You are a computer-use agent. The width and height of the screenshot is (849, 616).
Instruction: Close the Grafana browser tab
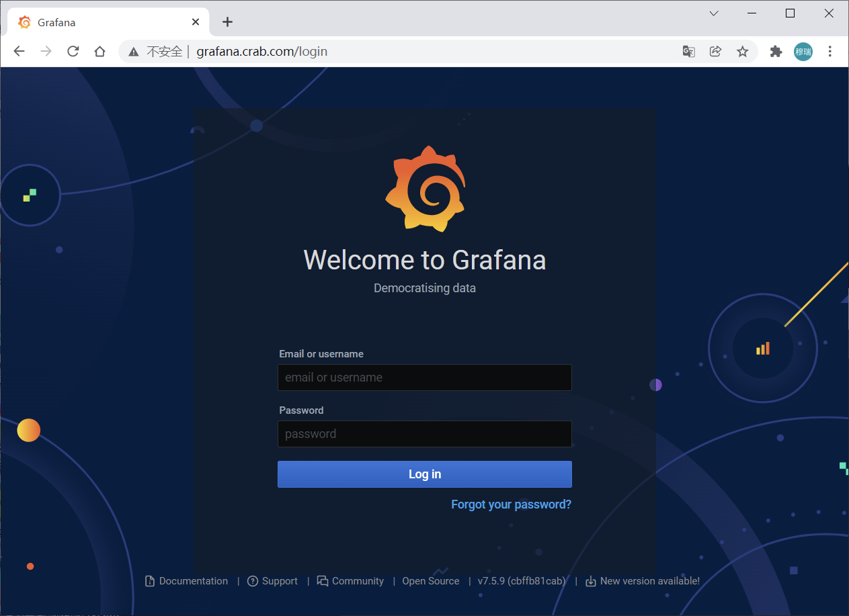[x=196, y=22]
